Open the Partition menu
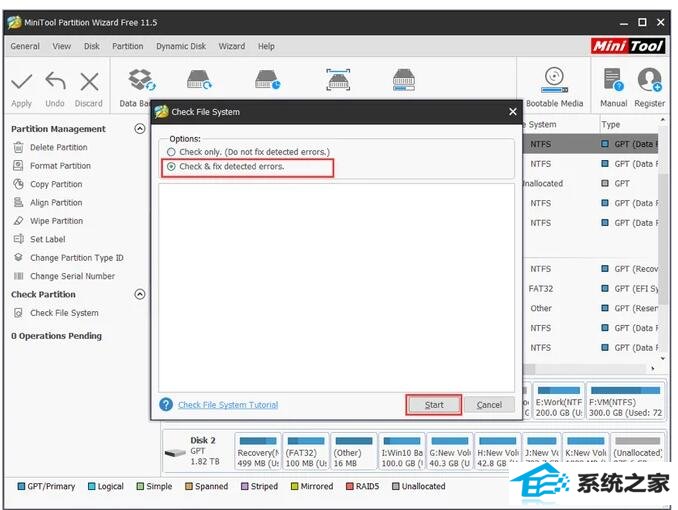 [x=128, y=46]
